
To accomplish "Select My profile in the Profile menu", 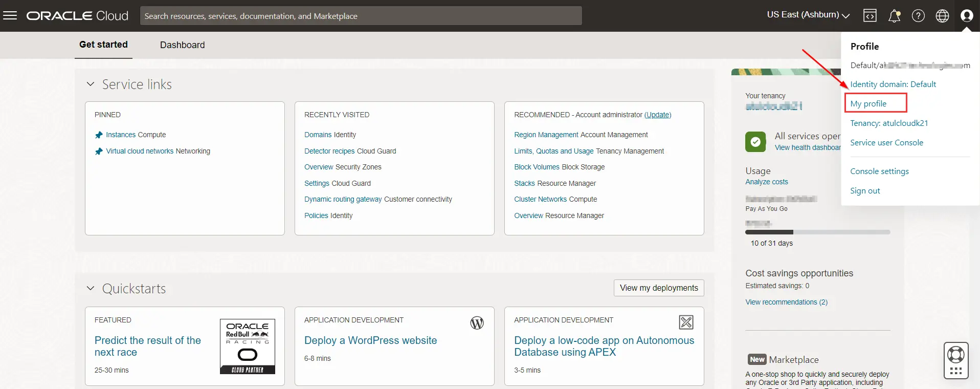I will point(868,104).
